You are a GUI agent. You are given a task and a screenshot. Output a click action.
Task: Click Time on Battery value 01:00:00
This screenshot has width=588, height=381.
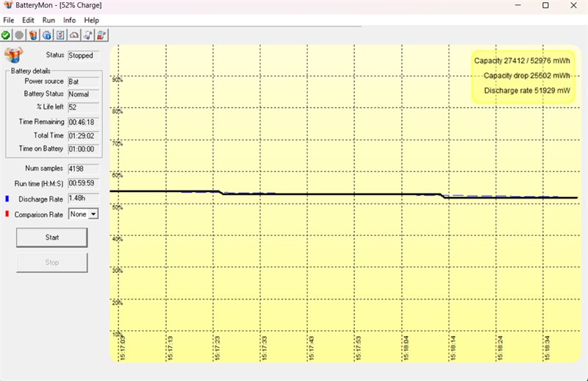pos(83,149)
